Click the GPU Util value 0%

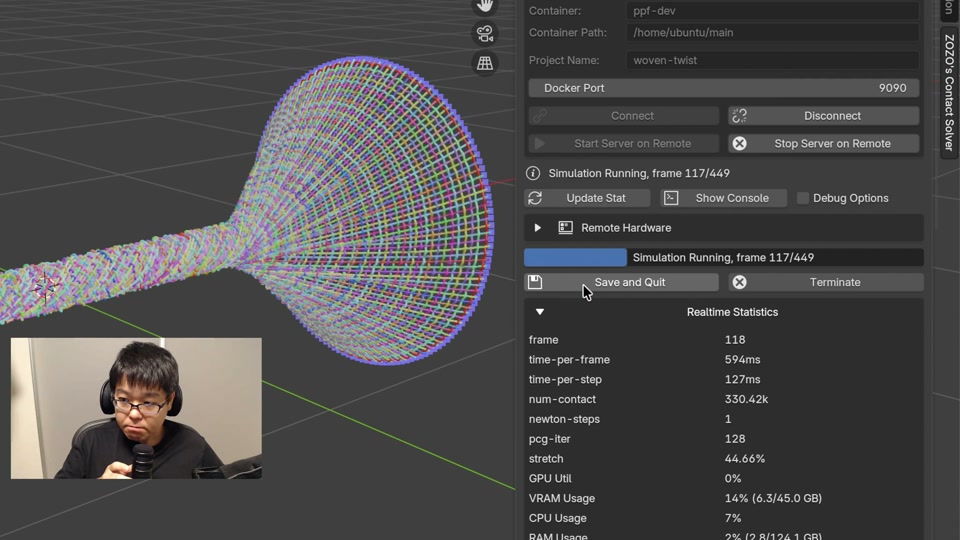click(733, 479)
